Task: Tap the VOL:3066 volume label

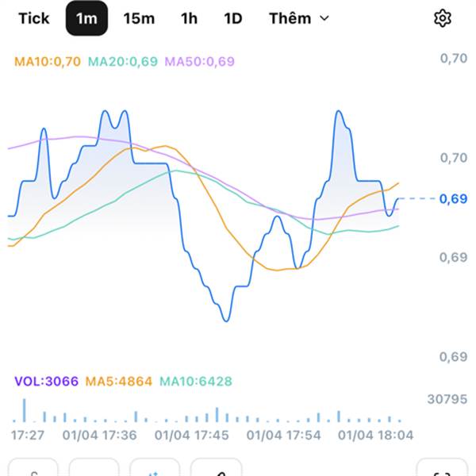Action: [x=46, y=382]
